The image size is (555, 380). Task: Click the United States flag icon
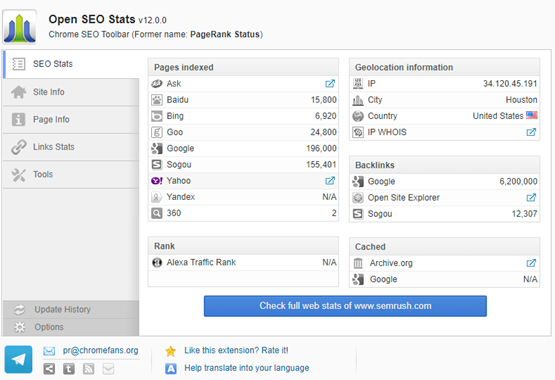point(532,115)
